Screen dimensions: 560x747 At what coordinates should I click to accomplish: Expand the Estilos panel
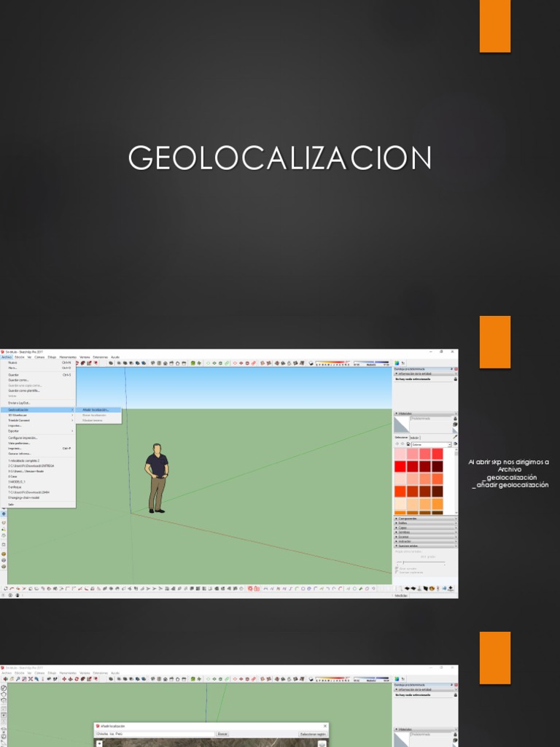[x=426, y=523]
